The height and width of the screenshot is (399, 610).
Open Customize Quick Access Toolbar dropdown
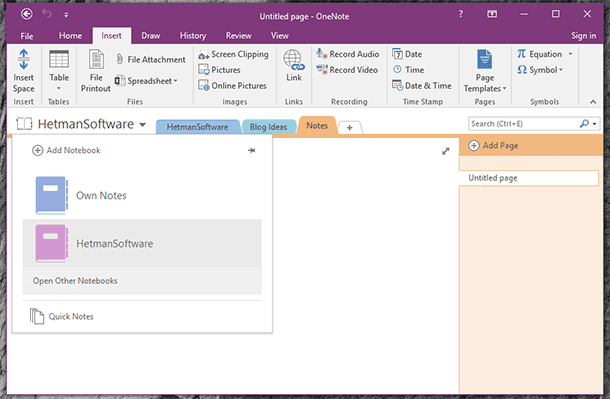click(66, 15)
